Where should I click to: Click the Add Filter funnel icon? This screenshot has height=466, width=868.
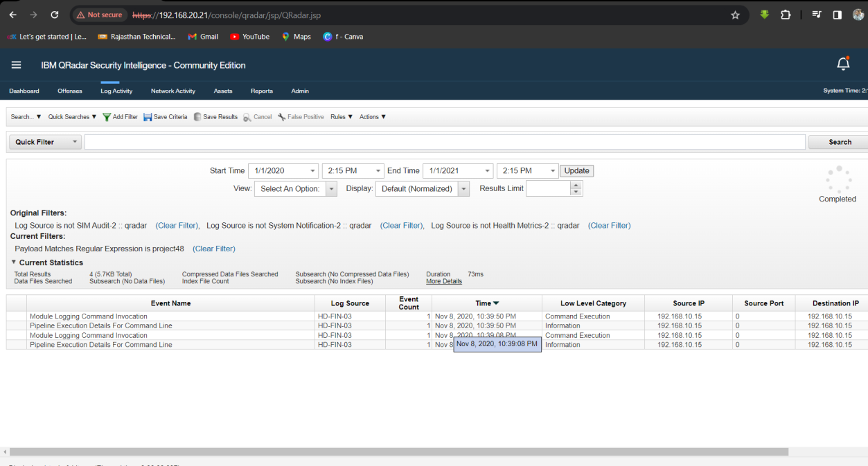click(x=107, y=117)
